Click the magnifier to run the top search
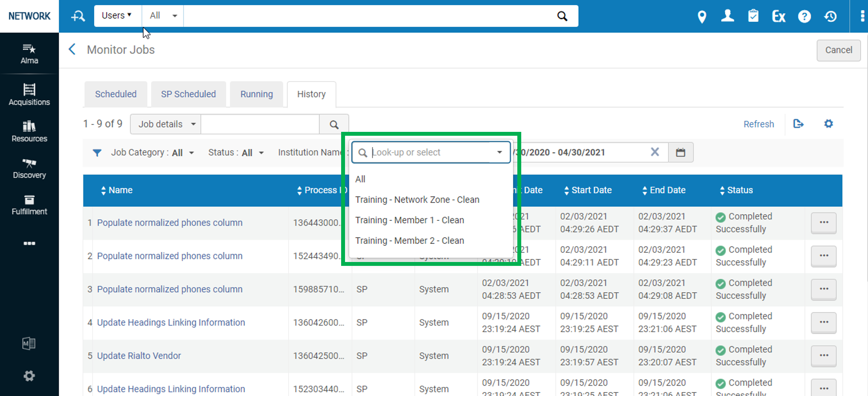This screenshot has height=396, width=868. click(562, 16)
